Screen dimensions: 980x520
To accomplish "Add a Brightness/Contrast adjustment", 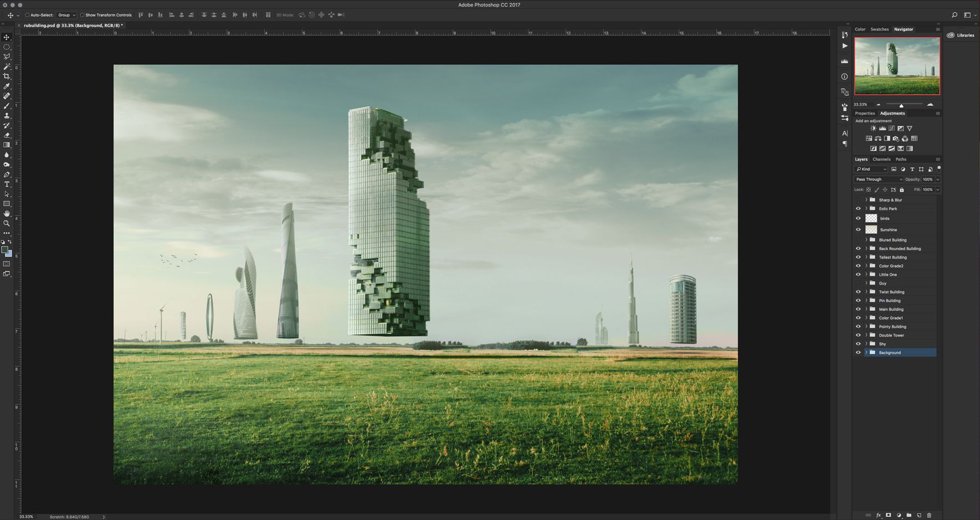I will (x=873, y=128).
